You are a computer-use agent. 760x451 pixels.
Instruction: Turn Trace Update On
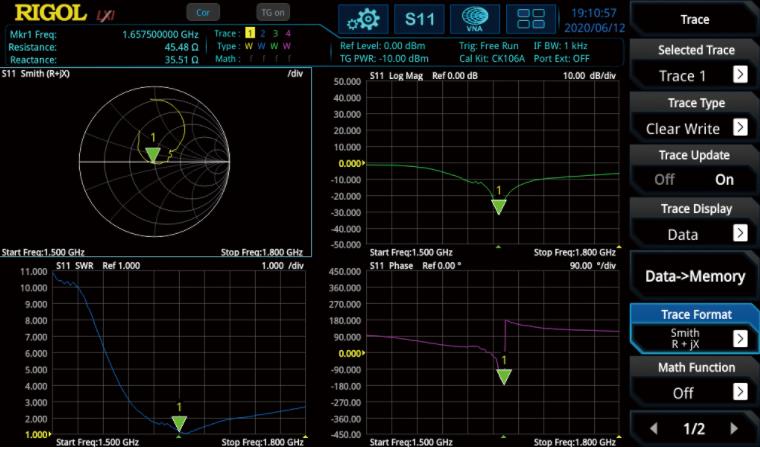click(724, 180)
